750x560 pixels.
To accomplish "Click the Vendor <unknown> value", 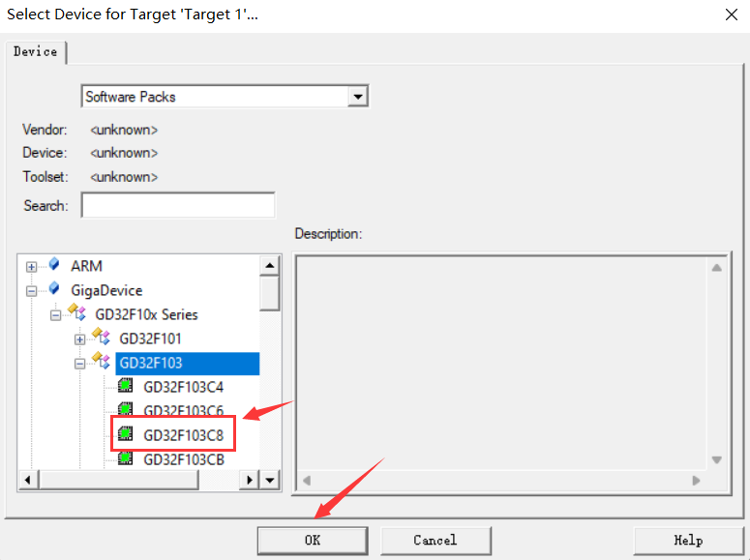I will [124, 130].
